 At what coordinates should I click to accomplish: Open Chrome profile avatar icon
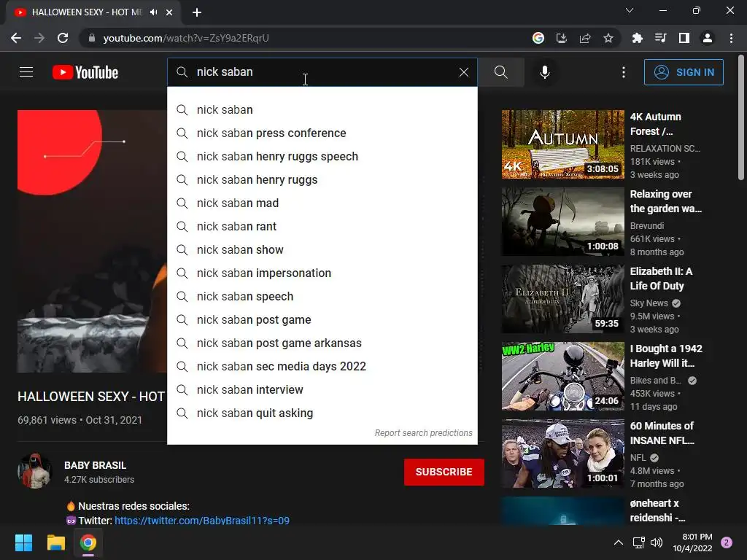(x=708, y=38)
